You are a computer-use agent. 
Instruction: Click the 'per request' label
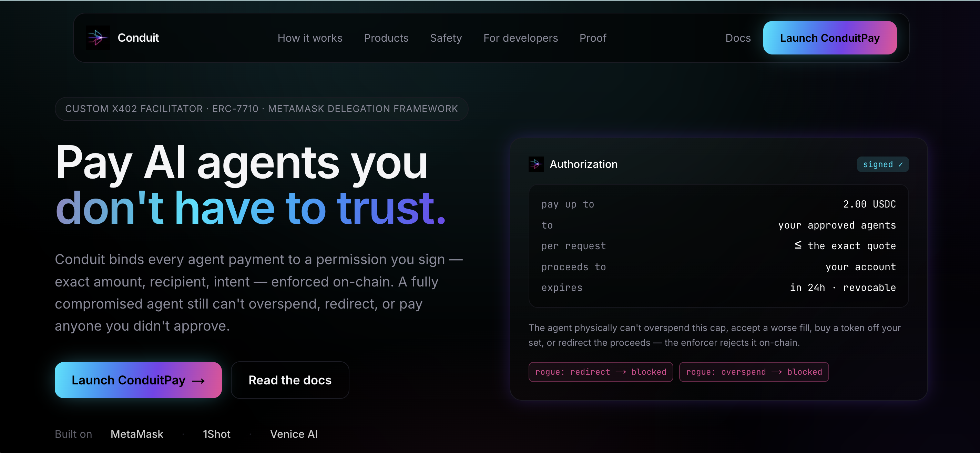(x=573, y=245)
